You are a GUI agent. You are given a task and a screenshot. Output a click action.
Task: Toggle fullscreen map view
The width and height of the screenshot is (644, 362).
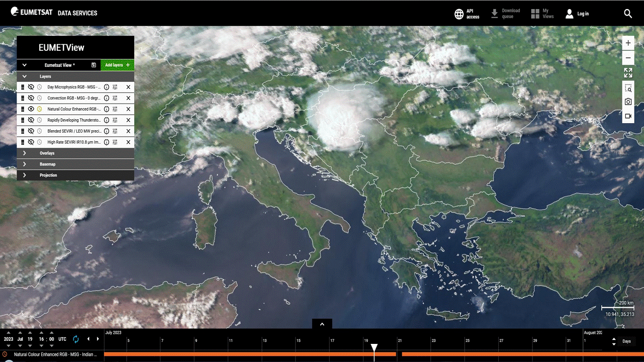click(x=628, y=73)
